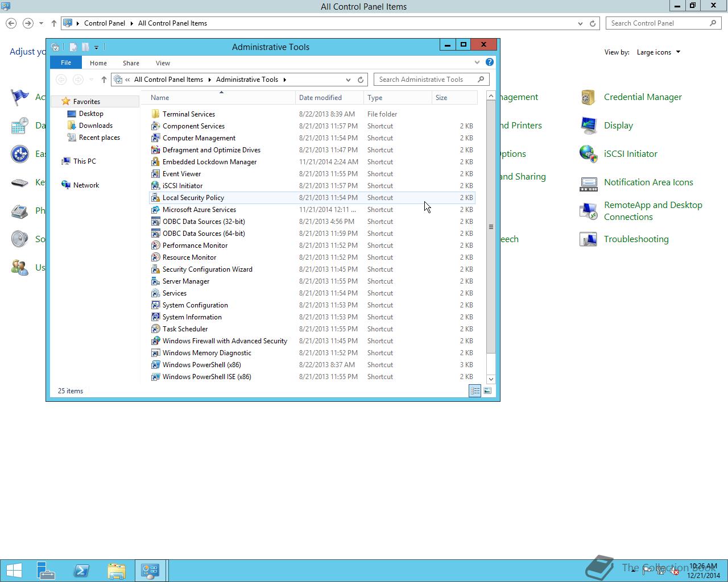The height and width of the screenshot is (582, 728).
Task: Open the View by Large icons dropdown
Action: click(658, 52)
